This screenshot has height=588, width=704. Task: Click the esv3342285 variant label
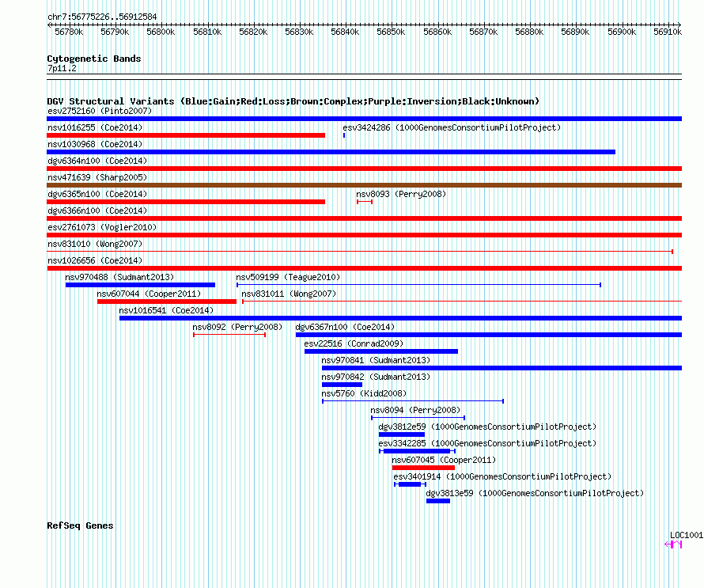[487, 443]
